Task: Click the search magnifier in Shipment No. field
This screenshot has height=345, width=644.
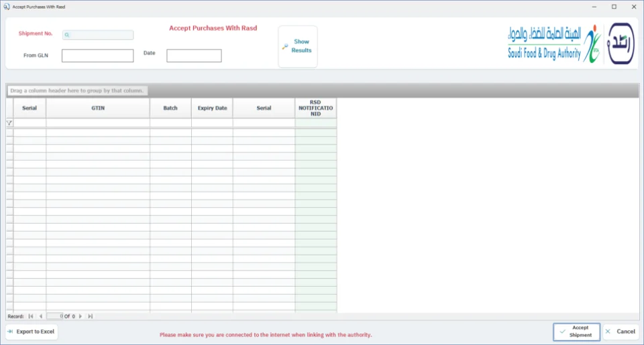Action: pos(67,35)
